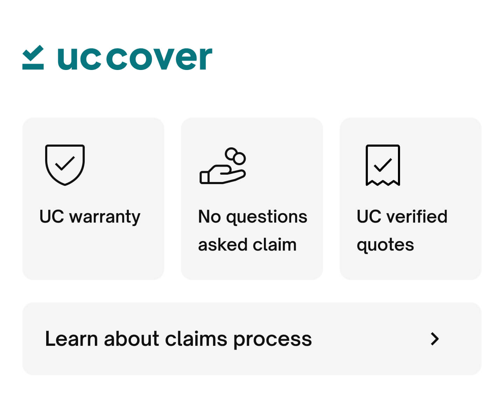Click the "No questions asked claim" text

[x=252, y=230]
